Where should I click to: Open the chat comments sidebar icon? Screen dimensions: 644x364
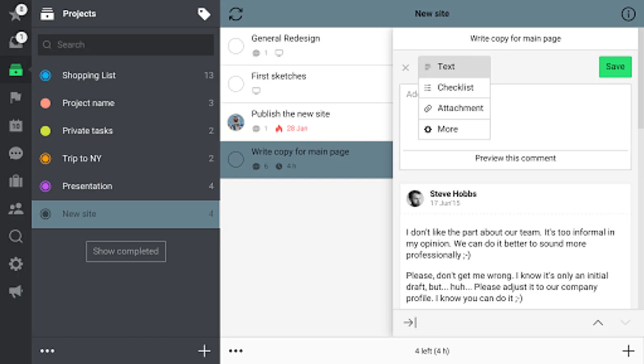click(x=16, y=153)
